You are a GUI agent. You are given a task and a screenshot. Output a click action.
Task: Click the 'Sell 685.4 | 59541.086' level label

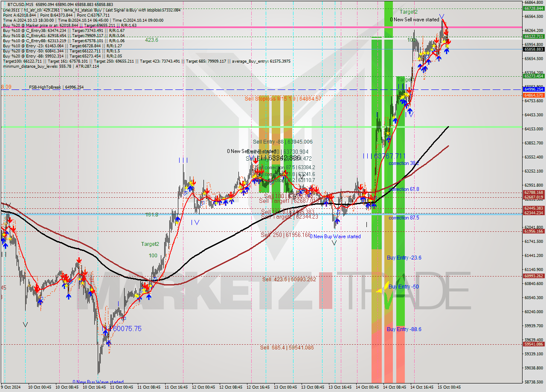click(287, 348)
